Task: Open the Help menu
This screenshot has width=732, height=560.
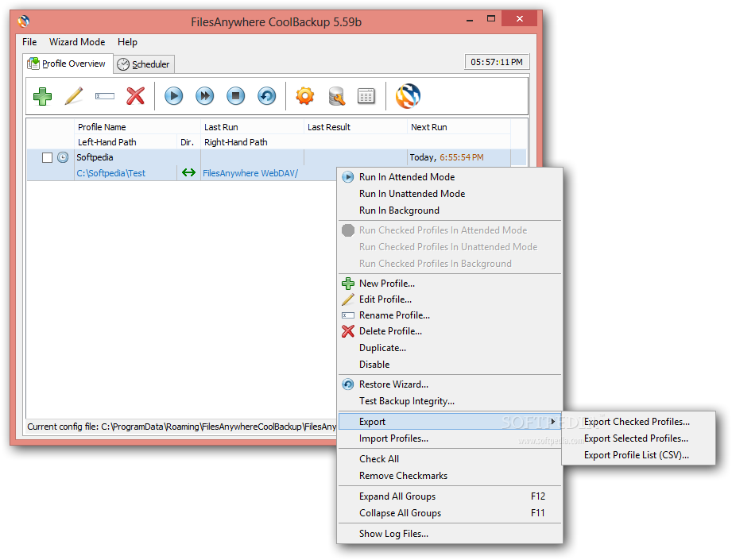Action: tap(127, 42)
